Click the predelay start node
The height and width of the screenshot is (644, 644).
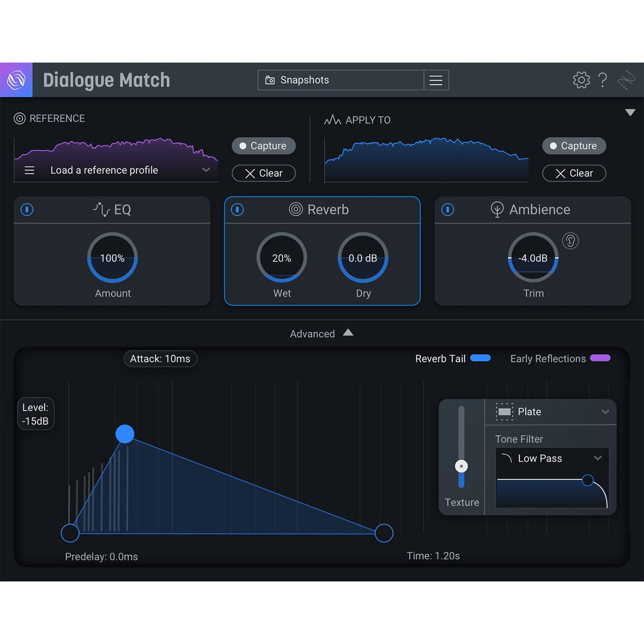tap(70, 533)
